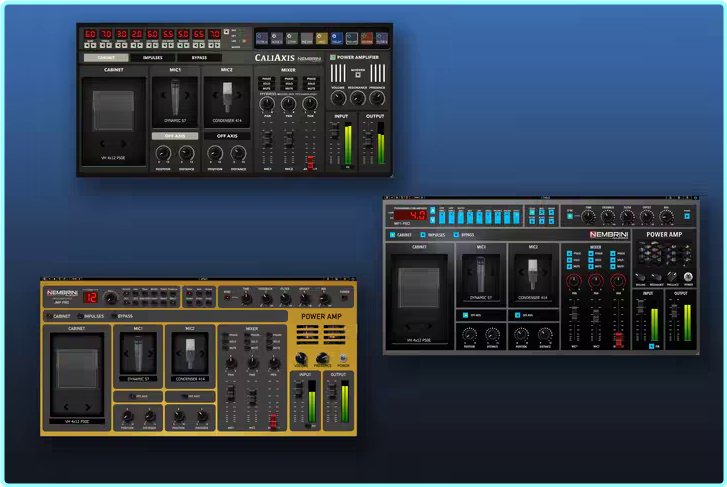Viewport: 727px width, 487px height.
Task: Show next cabinet in blue-themed window
Action: pos(430,327)
